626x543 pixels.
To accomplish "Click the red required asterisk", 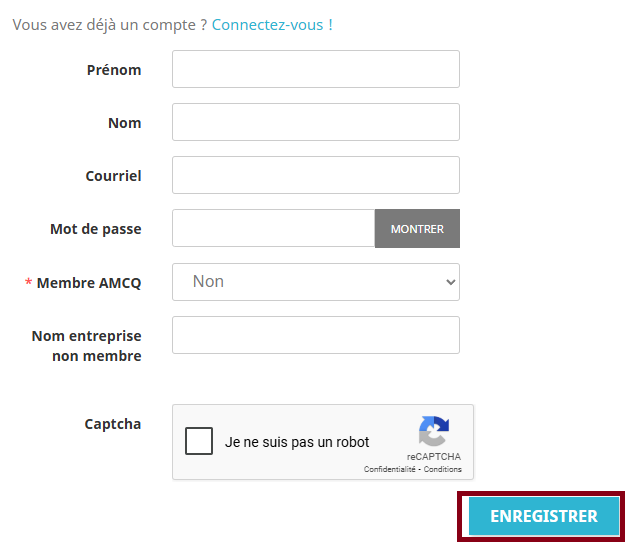I will click(x=29, y=283).
